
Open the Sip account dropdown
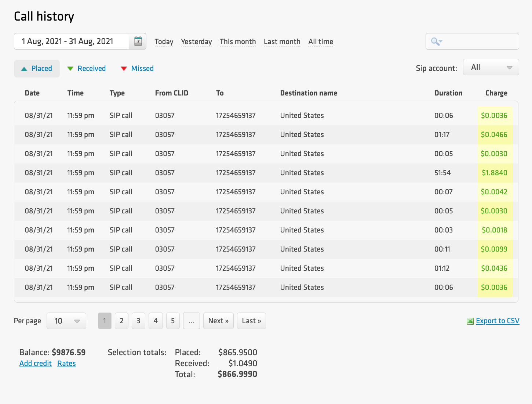491,67
